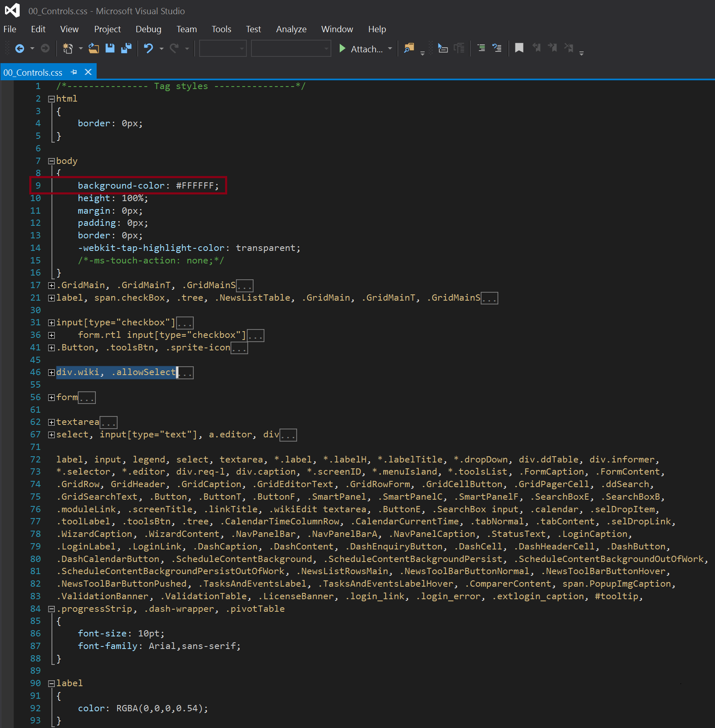Open the text editor toolbar overflow options
The image size is (715, 728).
coord(582,53)
